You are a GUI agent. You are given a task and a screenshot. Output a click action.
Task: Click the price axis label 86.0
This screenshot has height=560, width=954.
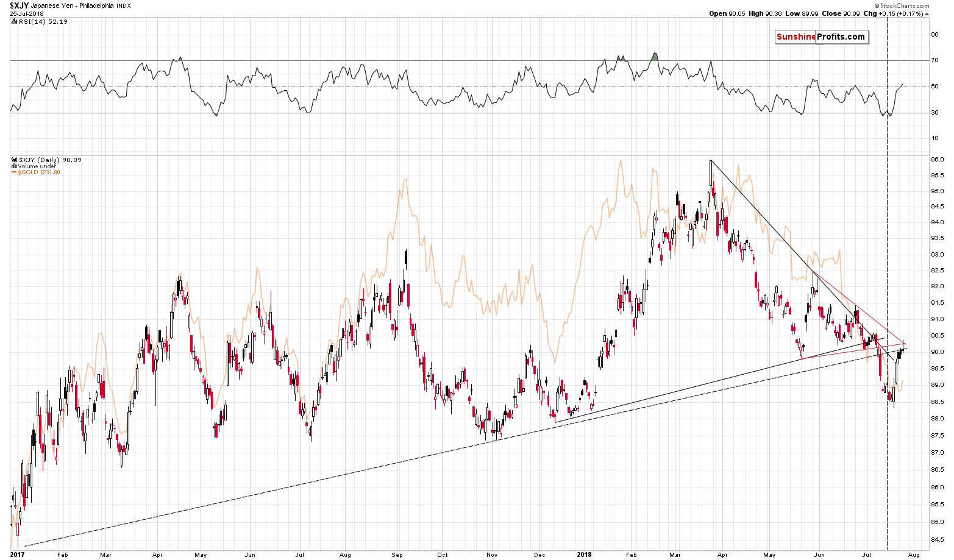click(x=937, y=487)
